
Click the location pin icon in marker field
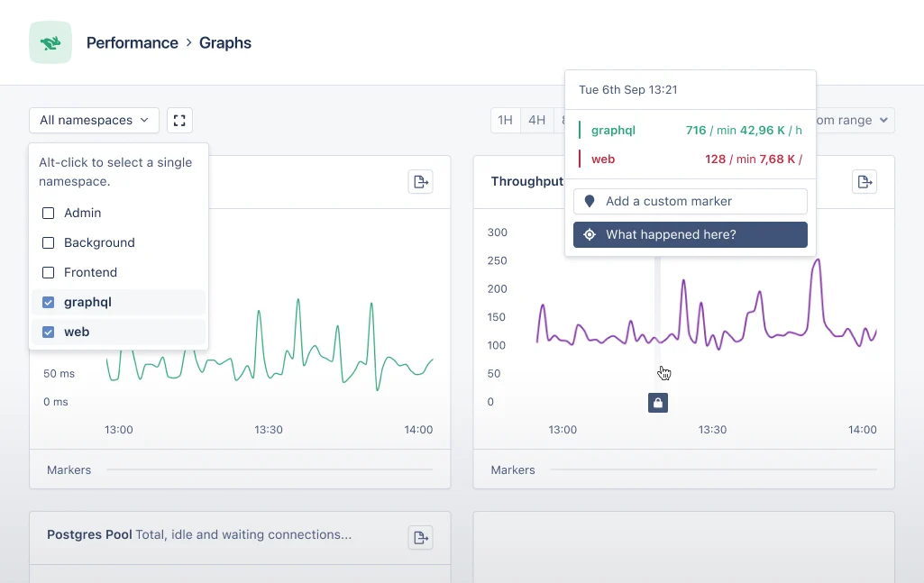coord(590,202)
